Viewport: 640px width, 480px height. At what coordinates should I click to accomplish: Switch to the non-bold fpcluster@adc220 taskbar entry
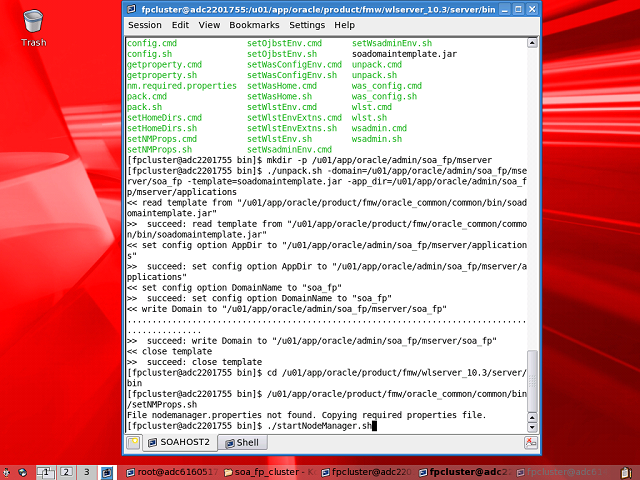point(367,472)
